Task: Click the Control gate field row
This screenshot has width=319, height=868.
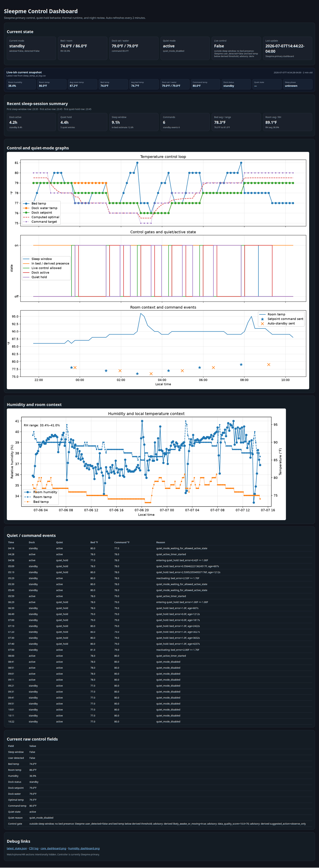Action: (159, 824)
